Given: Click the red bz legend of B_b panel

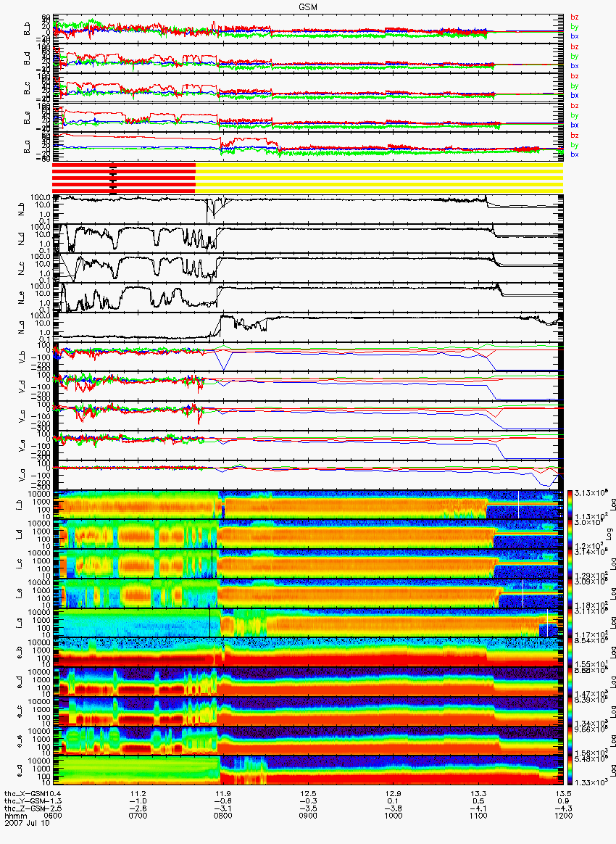Looking at the screenshot, I should click(x=575, y=17).
